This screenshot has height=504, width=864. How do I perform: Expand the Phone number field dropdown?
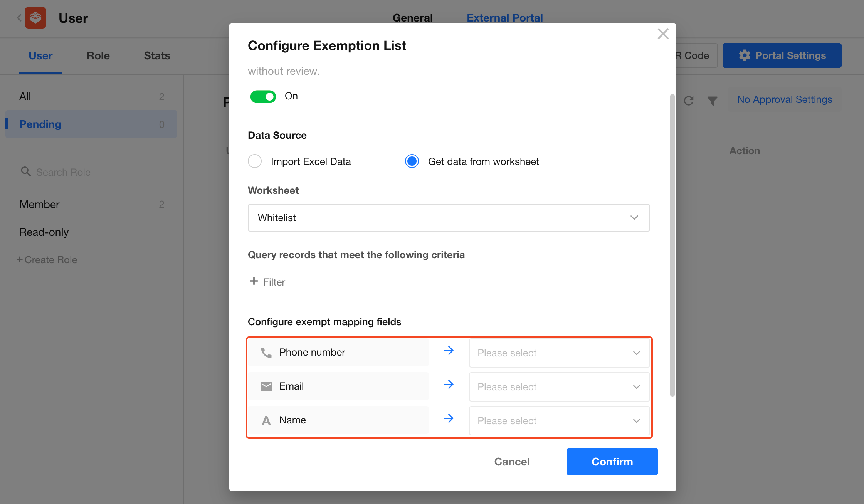coord(559,353)
